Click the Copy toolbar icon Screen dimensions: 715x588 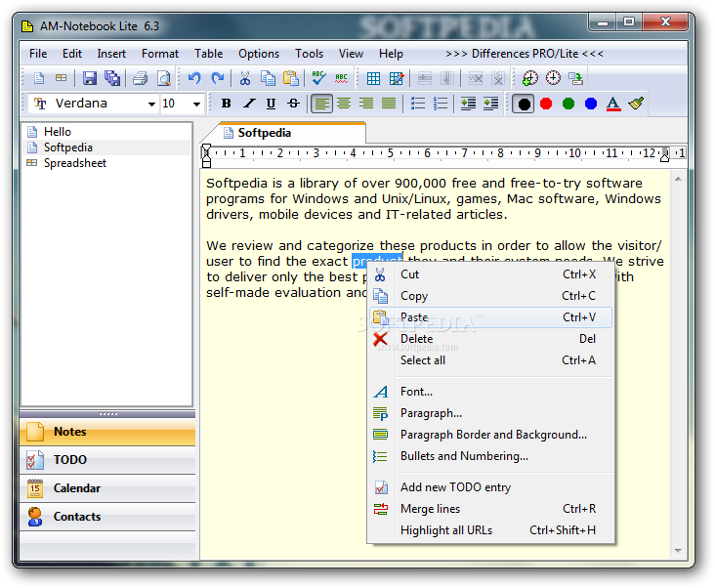pos(268,78)
